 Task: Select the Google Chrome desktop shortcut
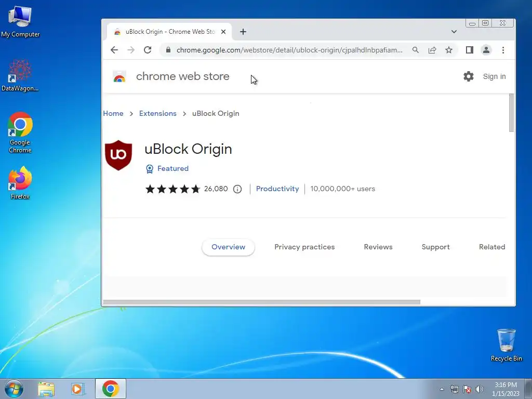(20, 132)
